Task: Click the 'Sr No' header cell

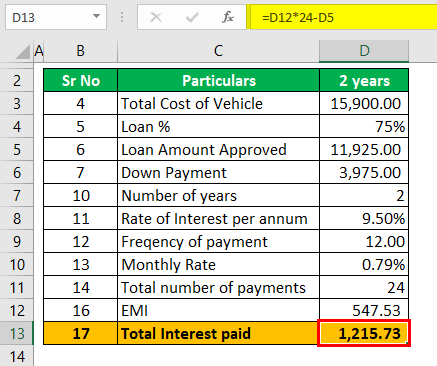Action: tap(81, 80)
